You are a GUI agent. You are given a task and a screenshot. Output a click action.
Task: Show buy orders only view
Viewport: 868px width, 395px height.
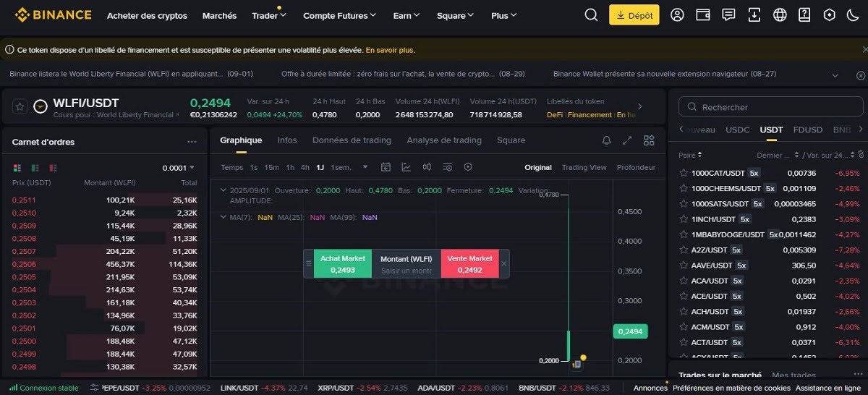click(x=35, y=168)
